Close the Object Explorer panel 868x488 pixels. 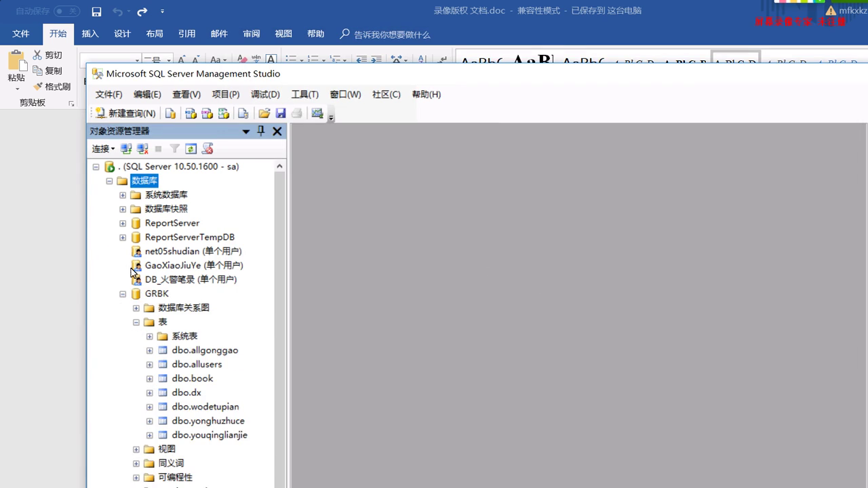[277, 131]
